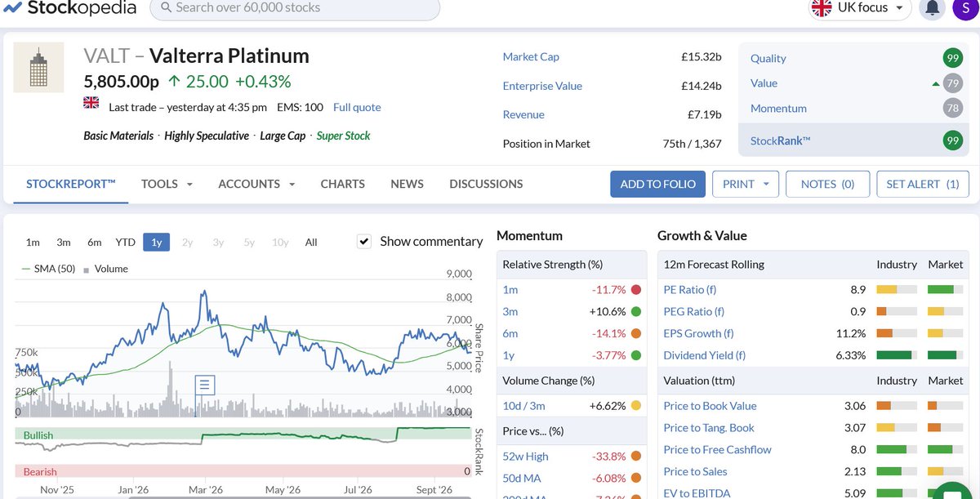Select the 10y chart range
The image size is (980, 499).
tap(280, 242)
